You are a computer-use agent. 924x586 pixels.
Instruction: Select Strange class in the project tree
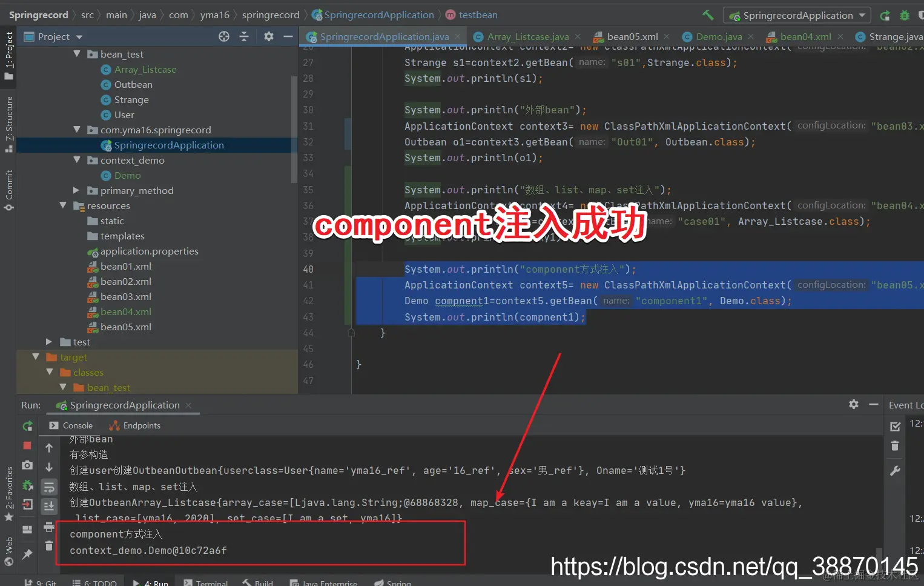[x=131, y=99]
